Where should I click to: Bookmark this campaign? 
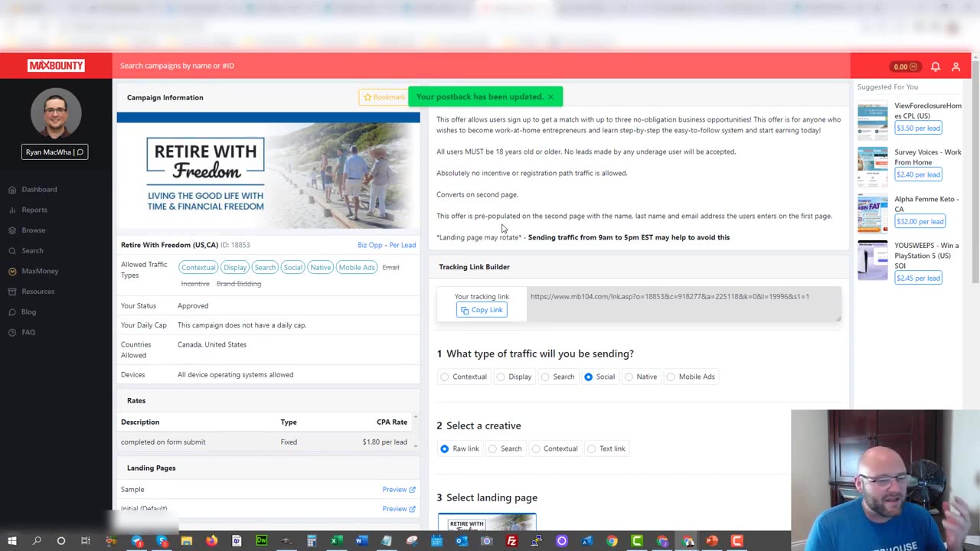(384, 97)
